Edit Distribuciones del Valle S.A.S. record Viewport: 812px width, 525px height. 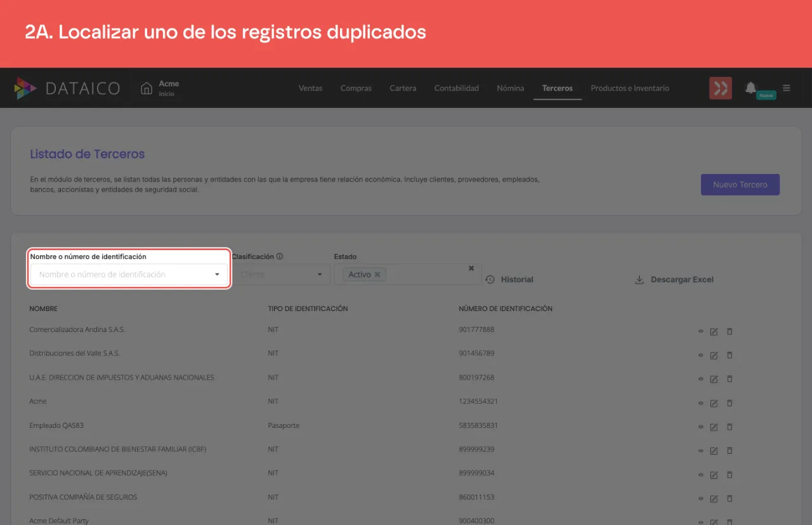tap(714, 355)
